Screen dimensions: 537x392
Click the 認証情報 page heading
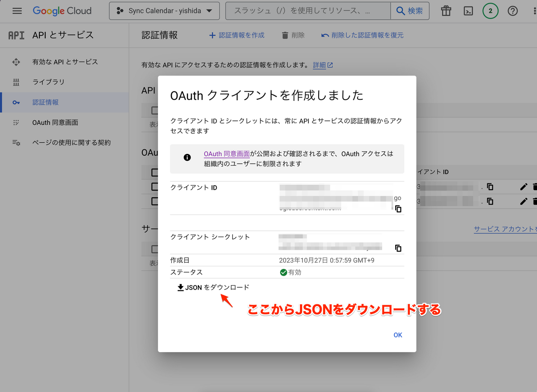[159, 35]
